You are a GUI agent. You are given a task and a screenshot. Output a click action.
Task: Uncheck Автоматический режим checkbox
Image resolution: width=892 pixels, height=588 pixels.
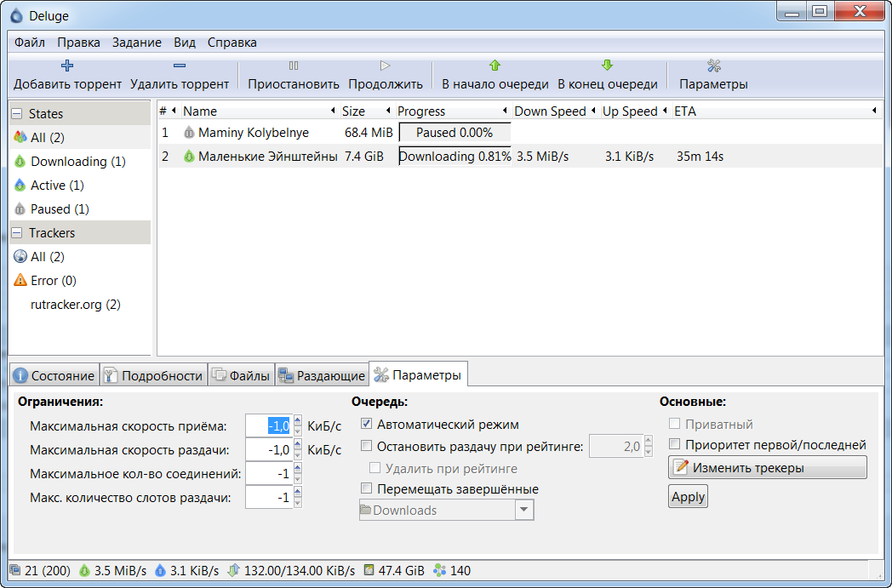point(366,424)
